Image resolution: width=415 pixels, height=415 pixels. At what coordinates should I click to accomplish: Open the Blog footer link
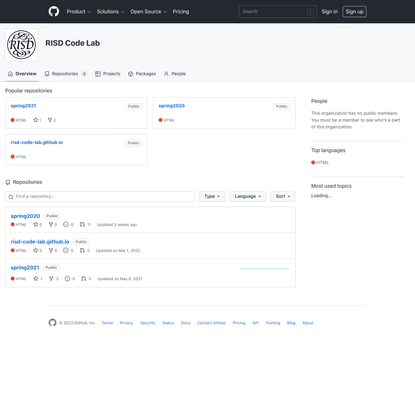tap(291, 323)
